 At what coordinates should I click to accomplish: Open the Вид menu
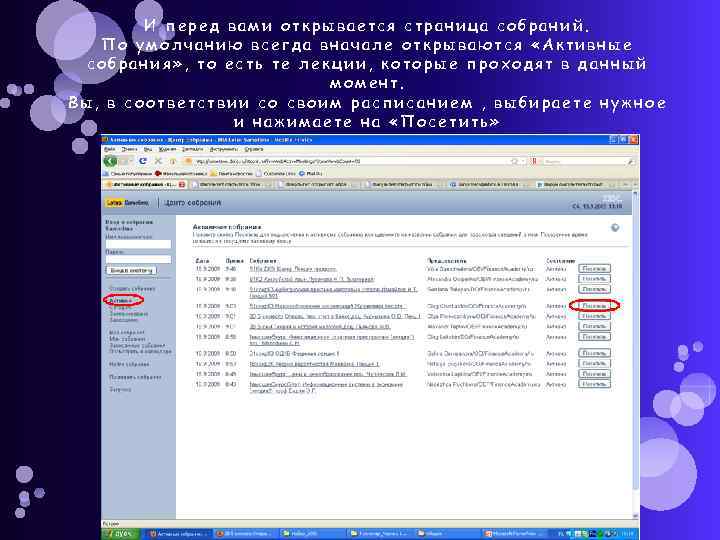point(148,149)
